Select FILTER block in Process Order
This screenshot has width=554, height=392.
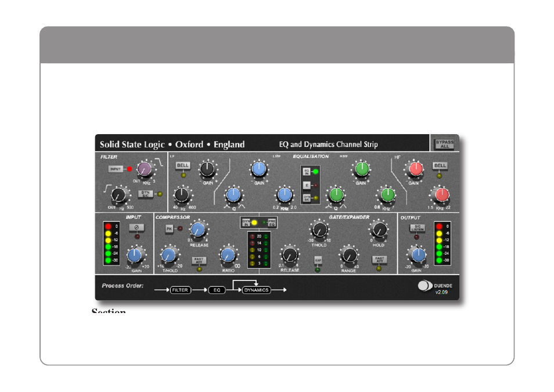pyautogui.click(x=180, y=290)
